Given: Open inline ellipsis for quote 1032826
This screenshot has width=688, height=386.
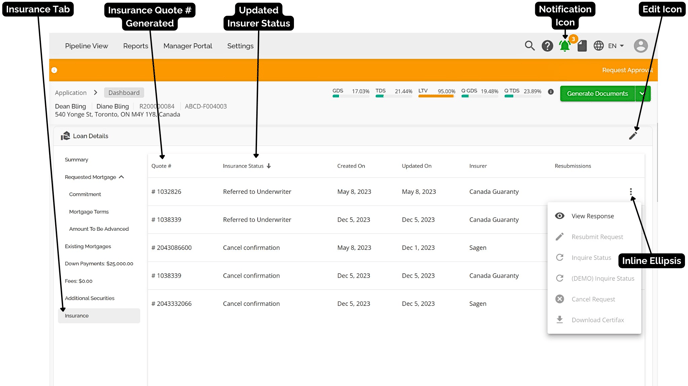Looking at the screenshot, I should coord(631,192).
